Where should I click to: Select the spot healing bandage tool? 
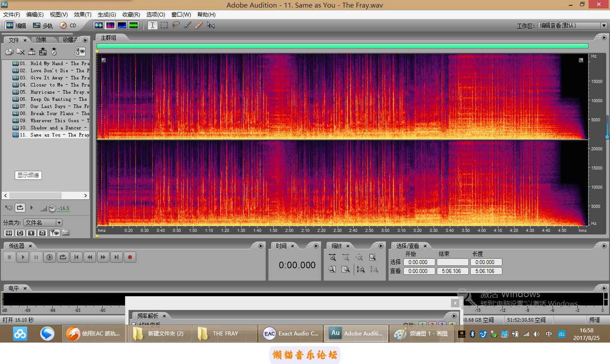199,25
